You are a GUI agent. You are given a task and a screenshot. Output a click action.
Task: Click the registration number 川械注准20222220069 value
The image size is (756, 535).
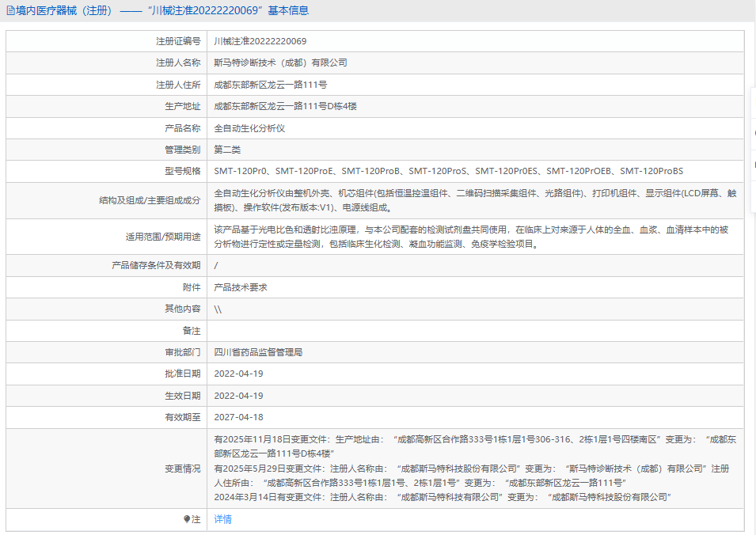(260, 41)
